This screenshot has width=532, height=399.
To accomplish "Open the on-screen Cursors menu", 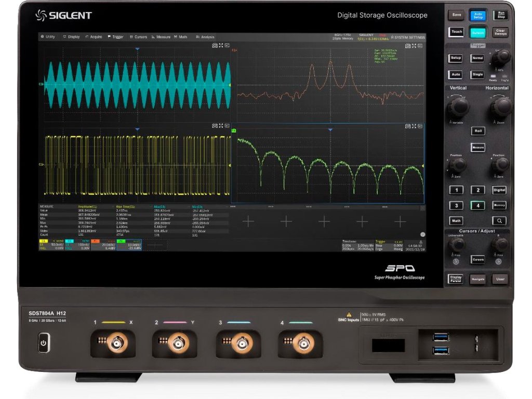I will tap(138, 37).
